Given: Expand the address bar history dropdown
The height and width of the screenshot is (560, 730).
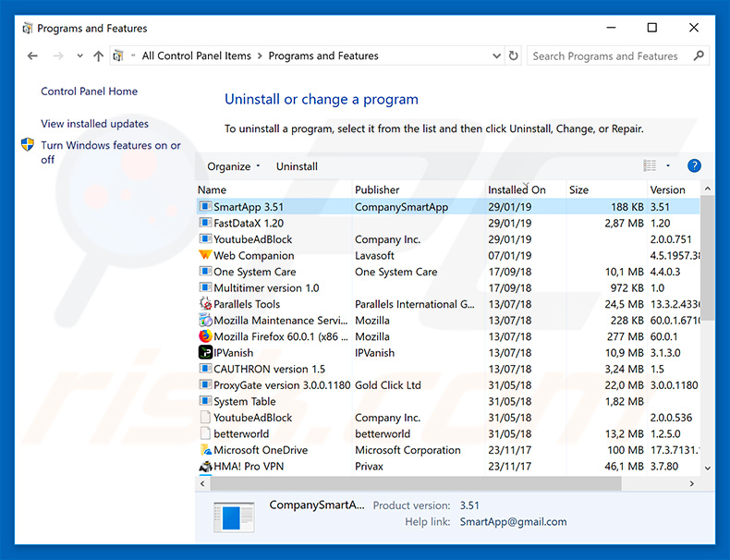Looking at the screenshot, I should pos(496,55).
